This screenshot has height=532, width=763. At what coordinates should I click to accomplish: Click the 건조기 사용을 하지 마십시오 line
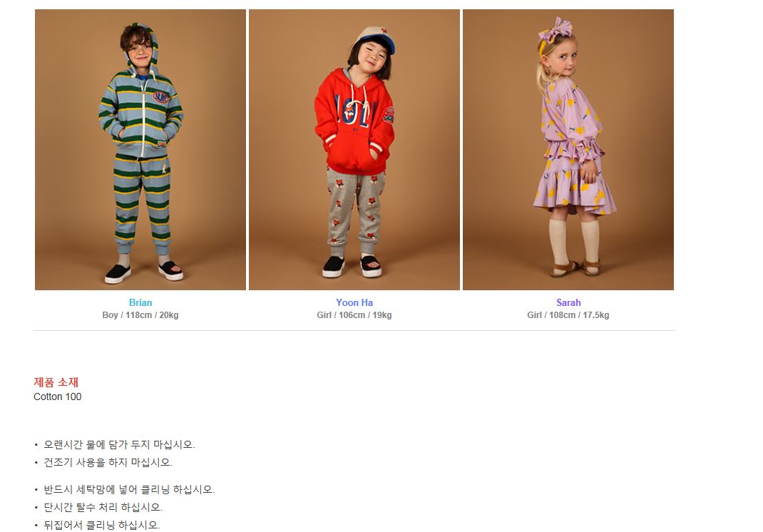coord(108,462)
